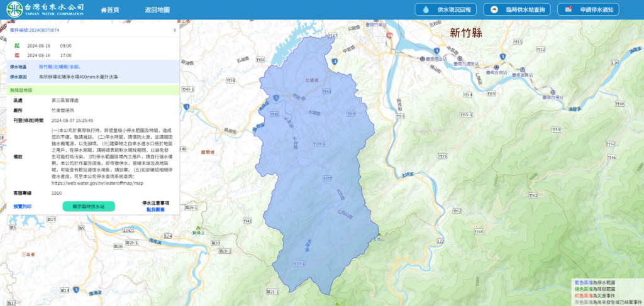Close the case info panel with X
The image size is (644, 306).
tap(175, 30)
